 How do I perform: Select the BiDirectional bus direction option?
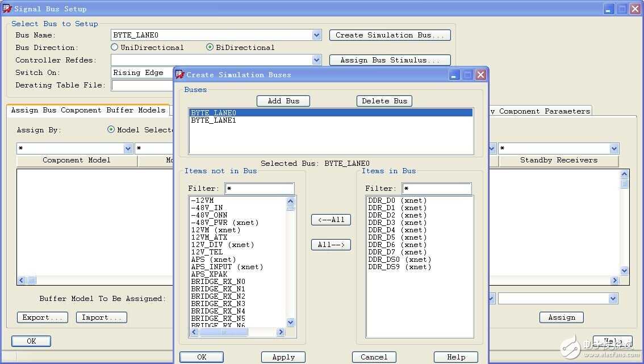coord(210,47)
